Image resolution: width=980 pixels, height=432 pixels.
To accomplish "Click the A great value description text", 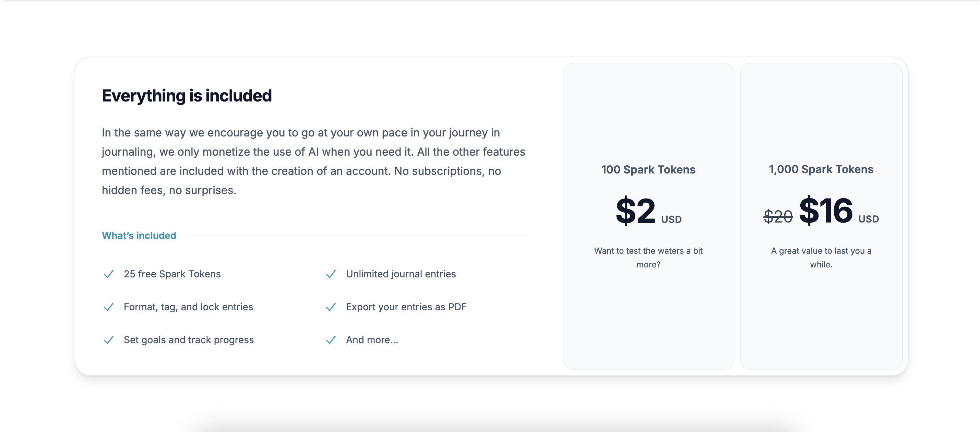I will pyautogui.click(x=821, y=257).
